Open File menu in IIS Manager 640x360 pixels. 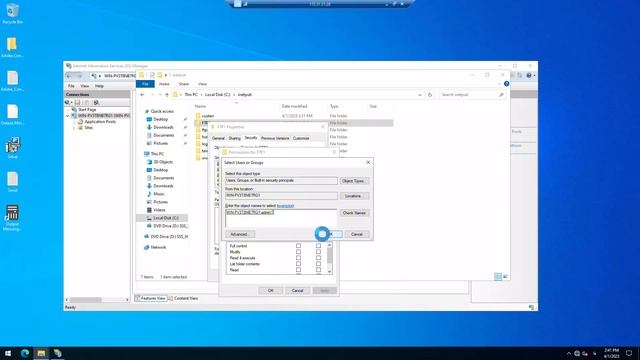pyautogui.click(x=71, y=86)
